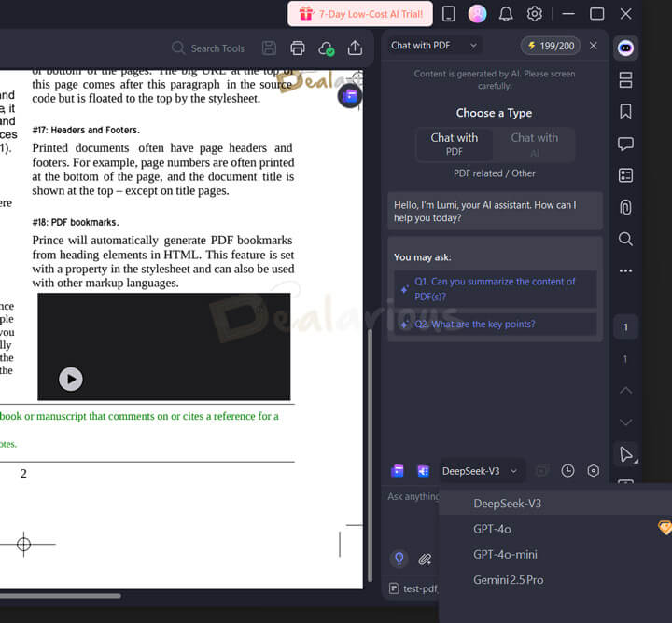Ask Q2 What are the key points
Viewport: 672px width, 623px height.
[x=495, y=325]
